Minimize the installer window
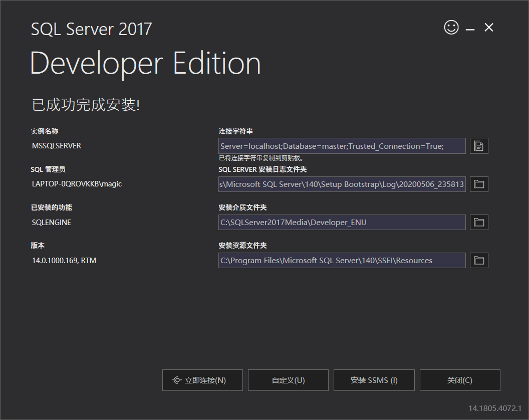The height and width of the screenshot is (420, 529). (x=470, y=30)
